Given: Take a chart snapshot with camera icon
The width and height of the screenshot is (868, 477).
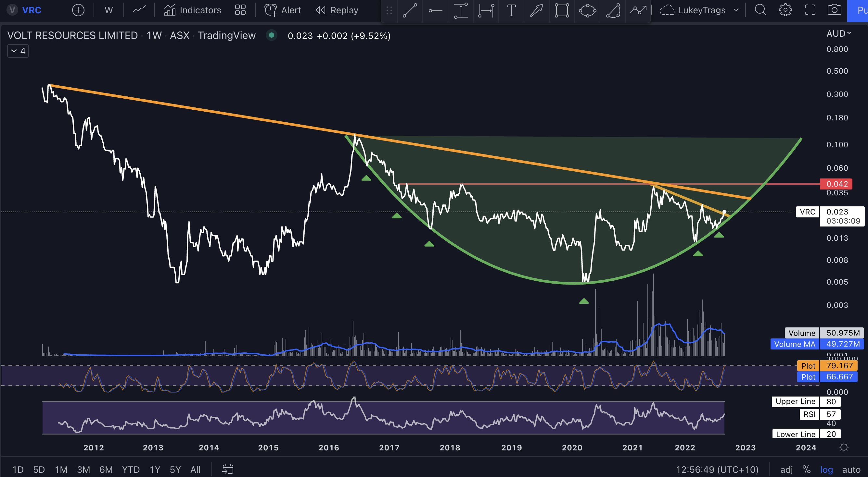Looking at the screenshot, I should tap(834, 10).
